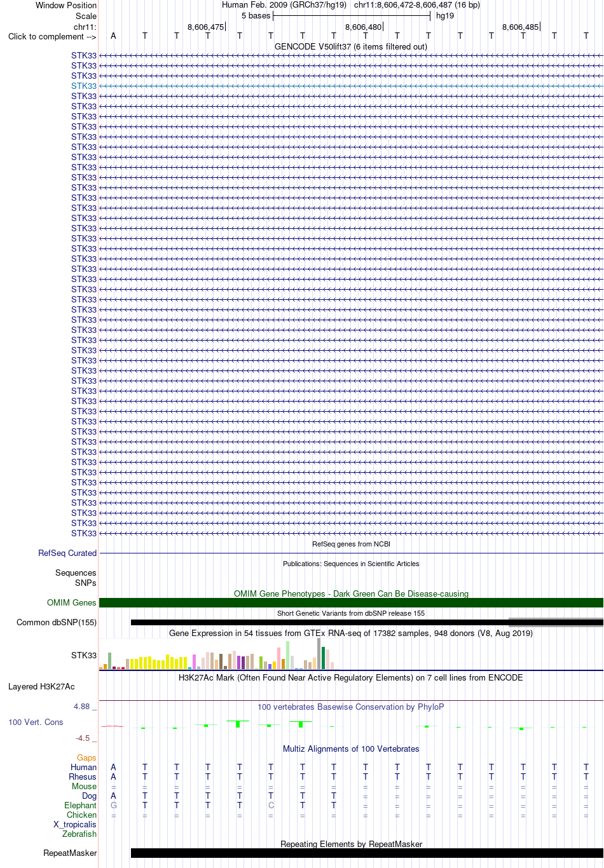Viewport: 604px width, 868px height.
Task: Click the "Dog" species label
Action: 89,796
